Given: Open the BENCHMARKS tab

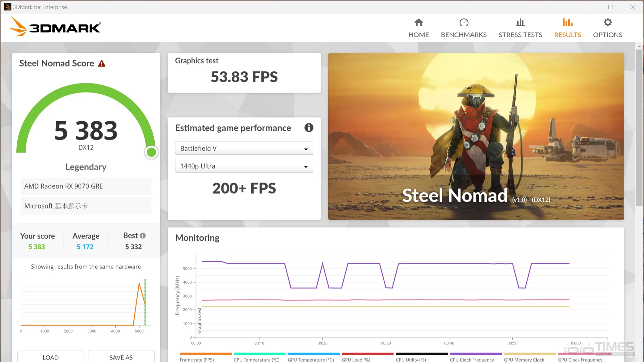Looking at the screenshot, I should (x=464, y=28).
